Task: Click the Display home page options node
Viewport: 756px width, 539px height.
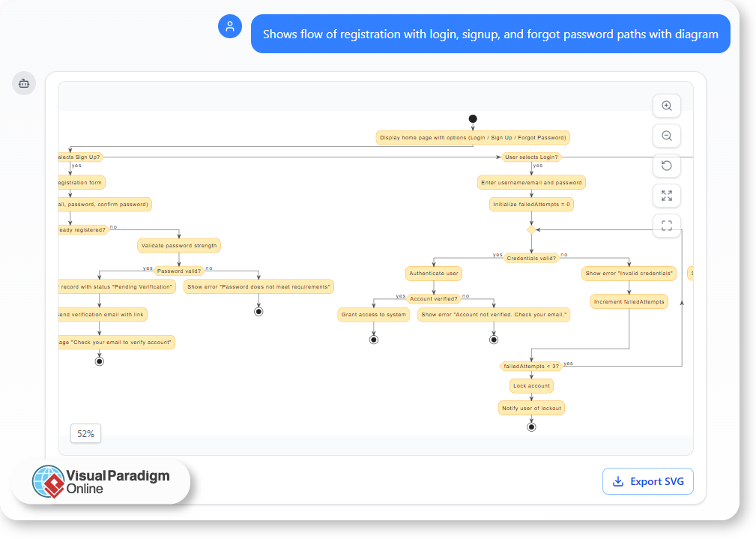Action: pyautogui.click(x=472, y=137)
